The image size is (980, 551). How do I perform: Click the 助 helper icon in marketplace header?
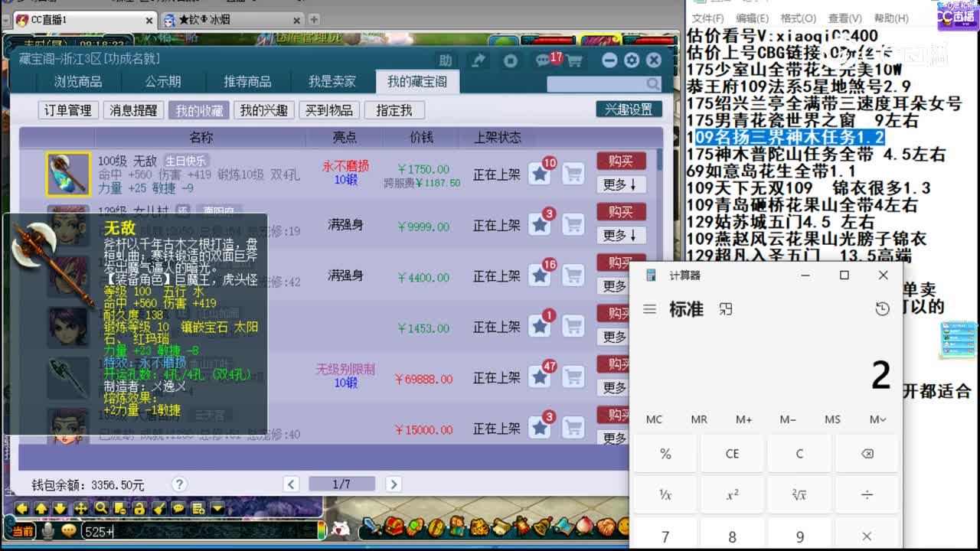[x=446, y=60]
